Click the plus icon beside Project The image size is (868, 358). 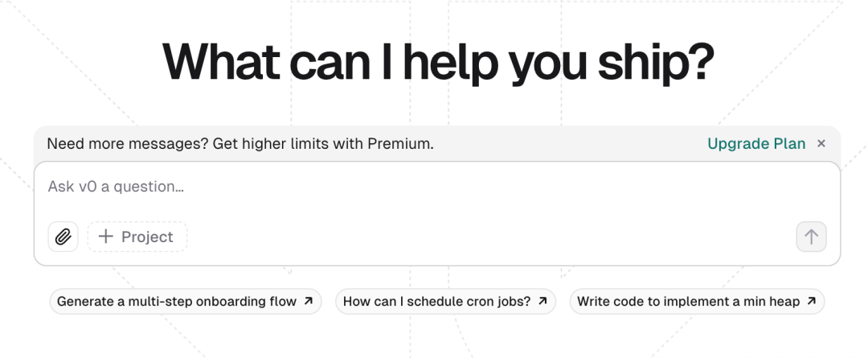click(x=105, y=237)
